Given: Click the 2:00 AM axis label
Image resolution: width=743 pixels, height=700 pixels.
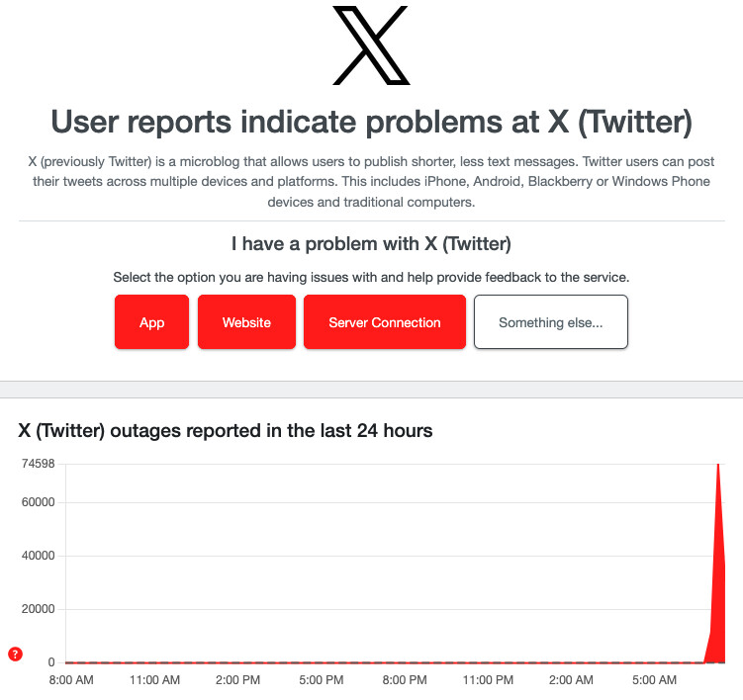Looking at the screenshot, I should [x=571, y=680].
